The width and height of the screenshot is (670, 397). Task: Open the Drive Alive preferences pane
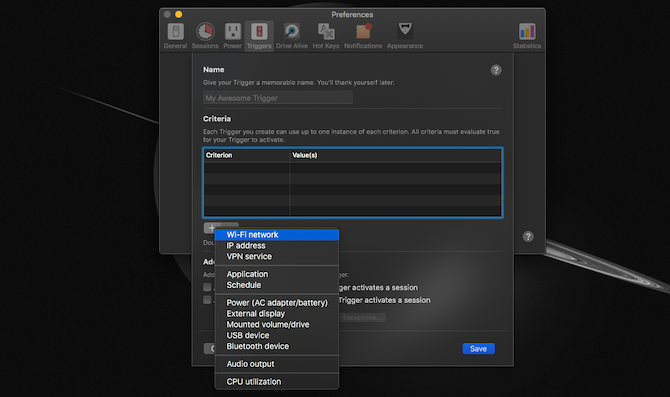coord(292,36)
